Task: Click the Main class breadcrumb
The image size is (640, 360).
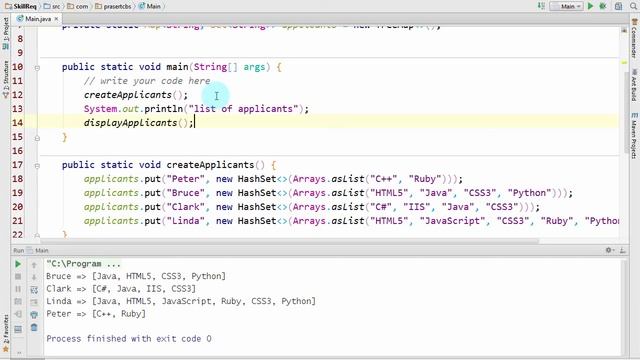Action: 150,6
